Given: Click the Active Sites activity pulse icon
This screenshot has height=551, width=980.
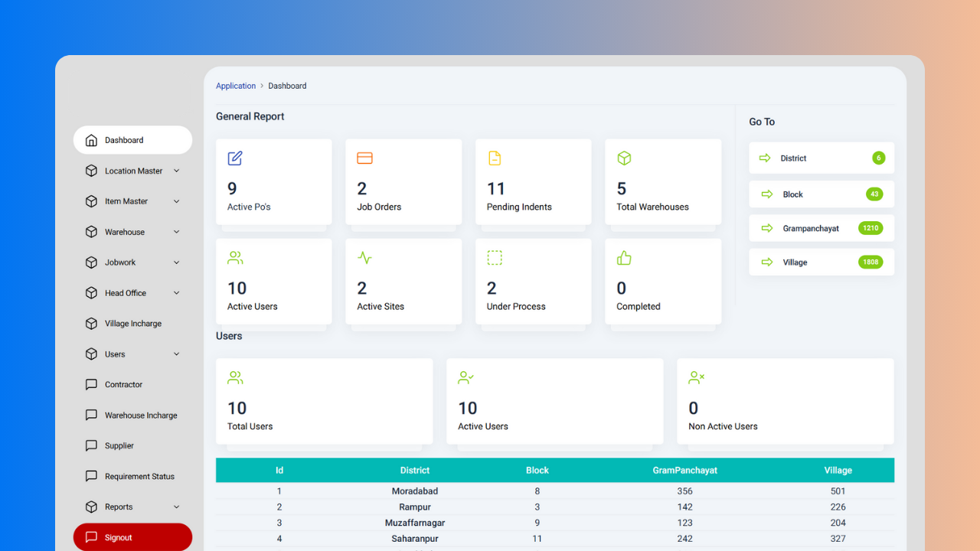Looking at the screenshot, I should tap(364, 258).
